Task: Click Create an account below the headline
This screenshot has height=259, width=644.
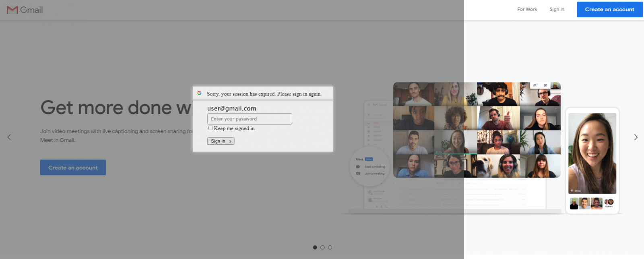Action: [x=73, y=168]
